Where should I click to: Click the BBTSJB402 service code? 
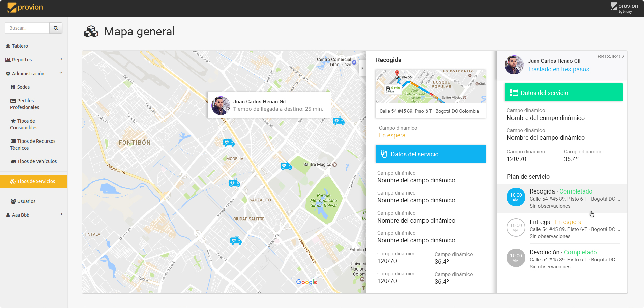pos(611,57)
